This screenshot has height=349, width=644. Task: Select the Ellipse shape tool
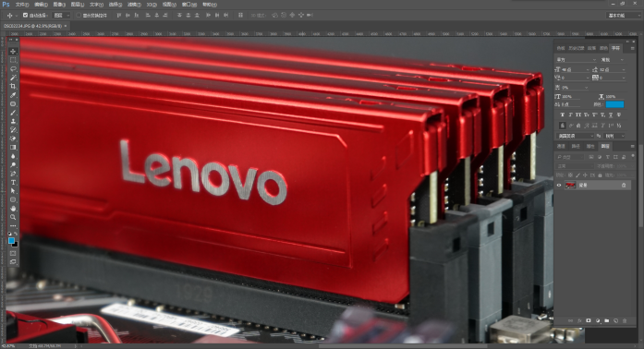(13, 199)
